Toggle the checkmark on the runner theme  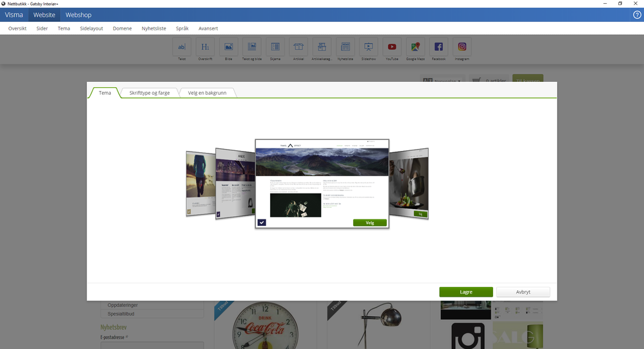click(x=189, y=212)
